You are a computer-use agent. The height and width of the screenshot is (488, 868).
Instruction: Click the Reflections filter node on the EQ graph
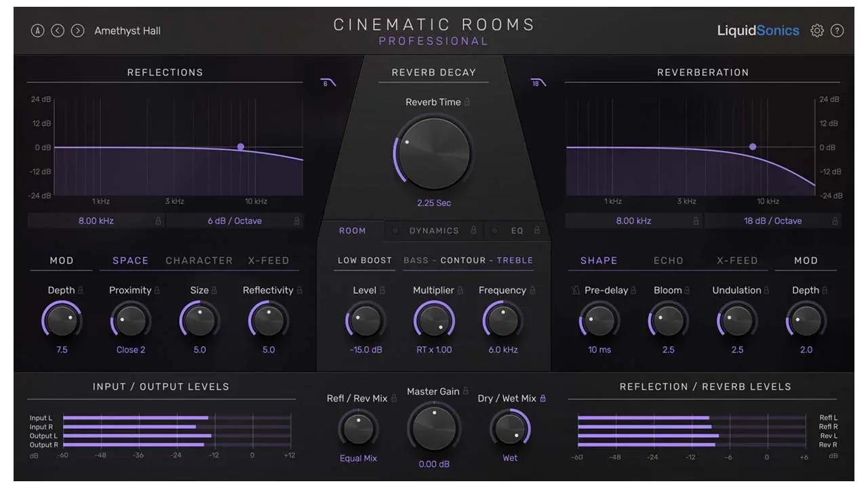coord(241,147)
